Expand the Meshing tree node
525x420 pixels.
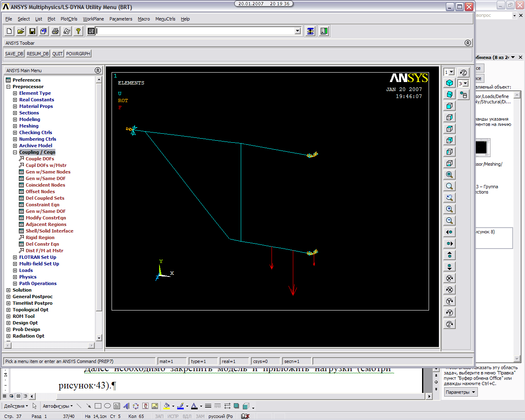point(15,126)
